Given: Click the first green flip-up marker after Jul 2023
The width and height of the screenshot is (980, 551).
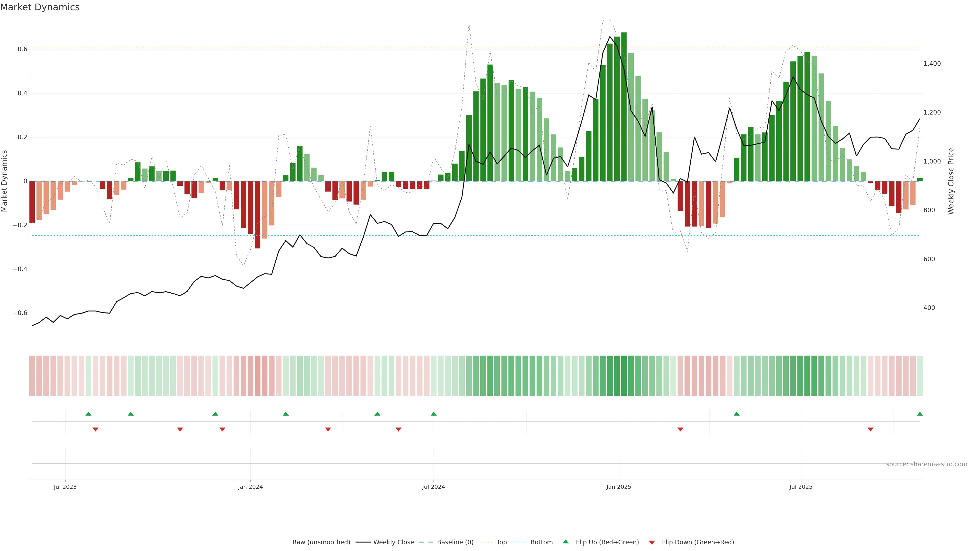Looking at the screenshot, I should (x=89, y=414).
